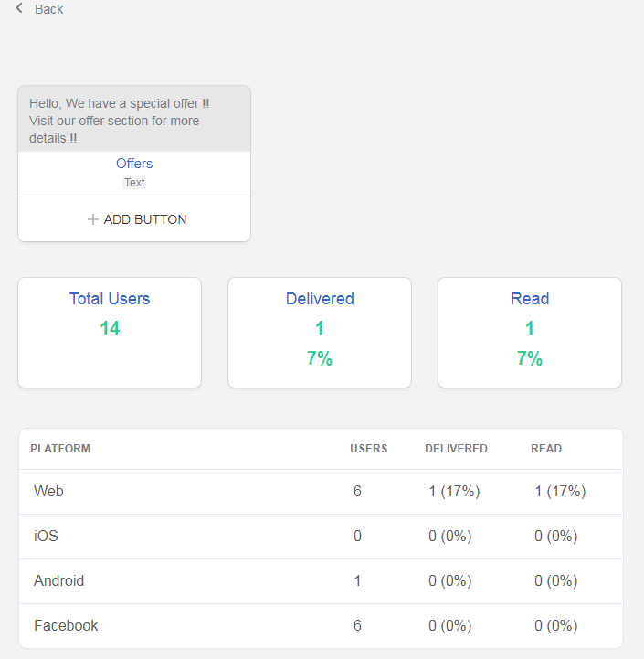Select the Read stat card heading
Image resolution: width=644 pixels, height=659 pixels.
[x=530, y=299]
